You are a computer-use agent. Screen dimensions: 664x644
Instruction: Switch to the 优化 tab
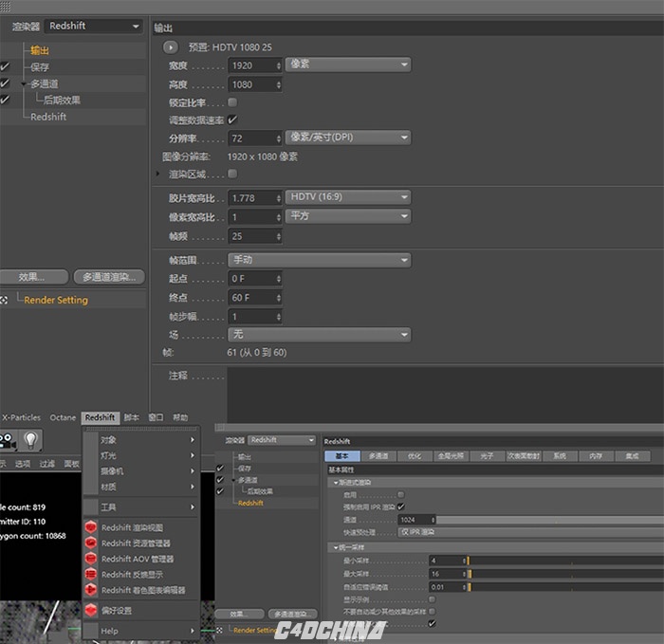(415, 456)
